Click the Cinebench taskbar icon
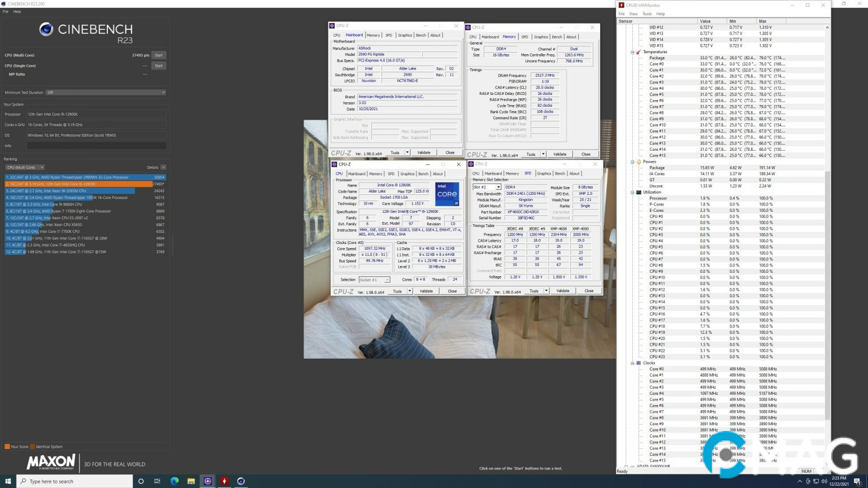 241,481
